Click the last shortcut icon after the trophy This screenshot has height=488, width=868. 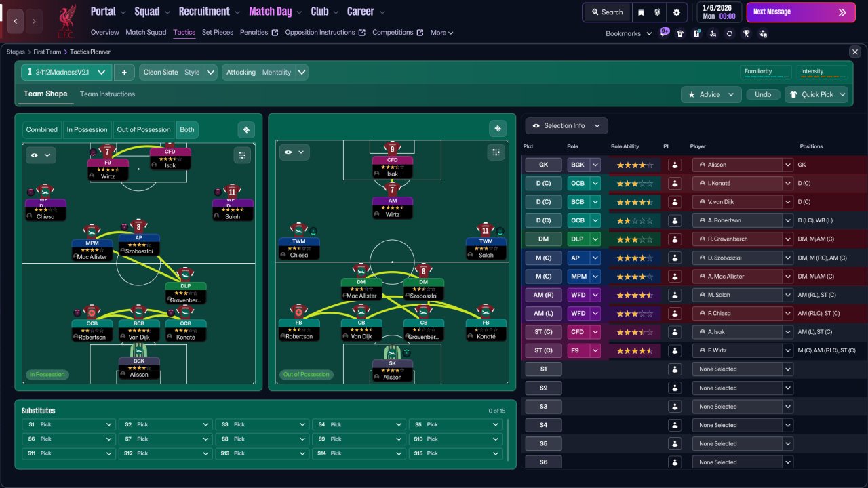pyautogui.click(x=763, y=33)
